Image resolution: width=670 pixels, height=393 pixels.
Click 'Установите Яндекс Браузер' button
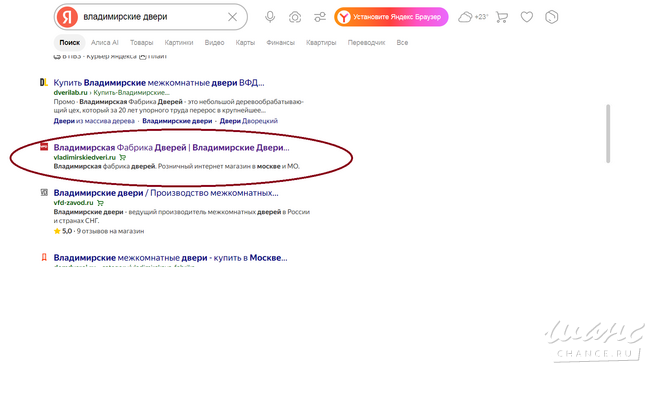coord(391,17)
